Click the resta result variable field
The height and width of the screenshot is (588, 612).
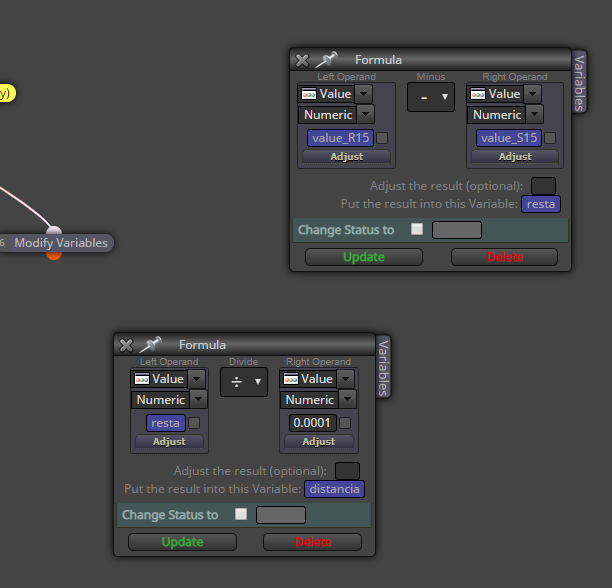(541, 204)
